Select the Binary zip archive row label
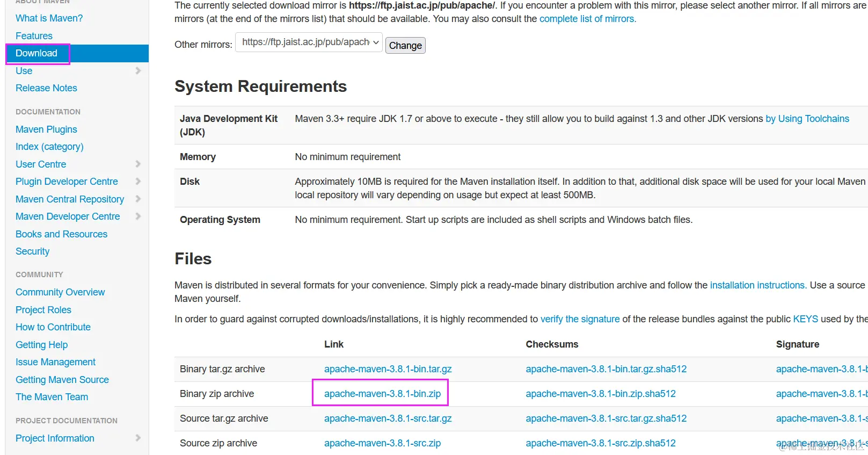 (217, 394)
